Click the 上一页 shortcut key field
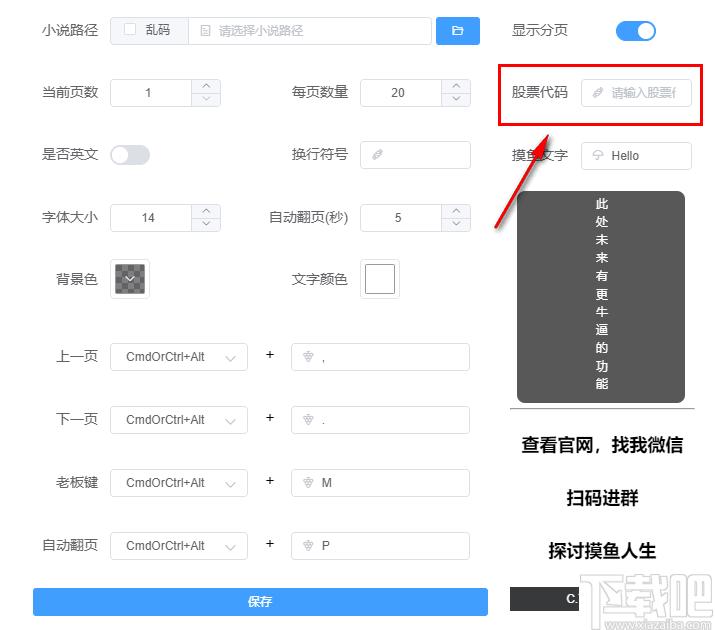Viewport: 715px width, 630px height. point(380,357)
